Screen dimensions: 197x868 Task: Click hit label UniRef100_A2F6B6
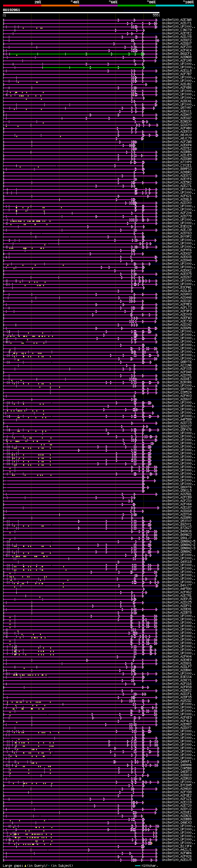click(x=177, y=88)
